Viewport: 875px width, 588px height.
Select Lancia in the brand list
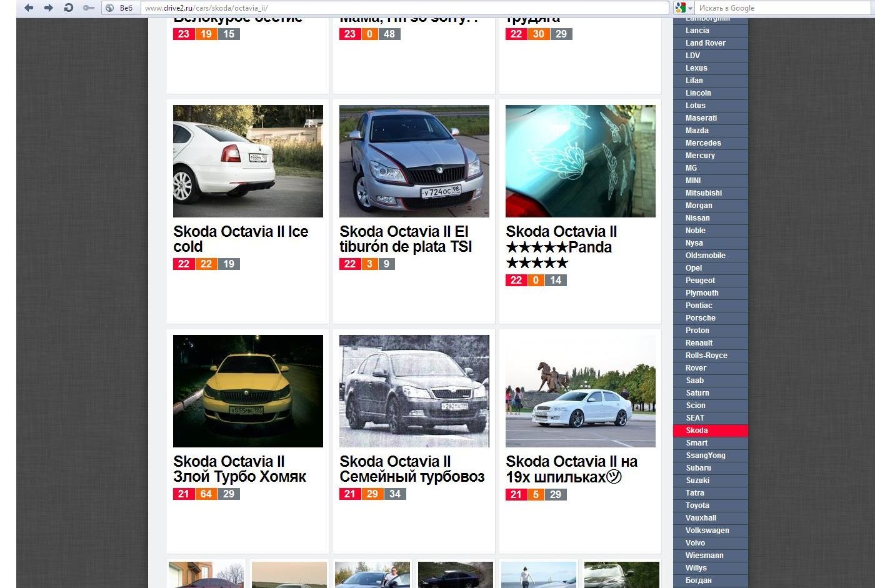click(x=711, y=31)
